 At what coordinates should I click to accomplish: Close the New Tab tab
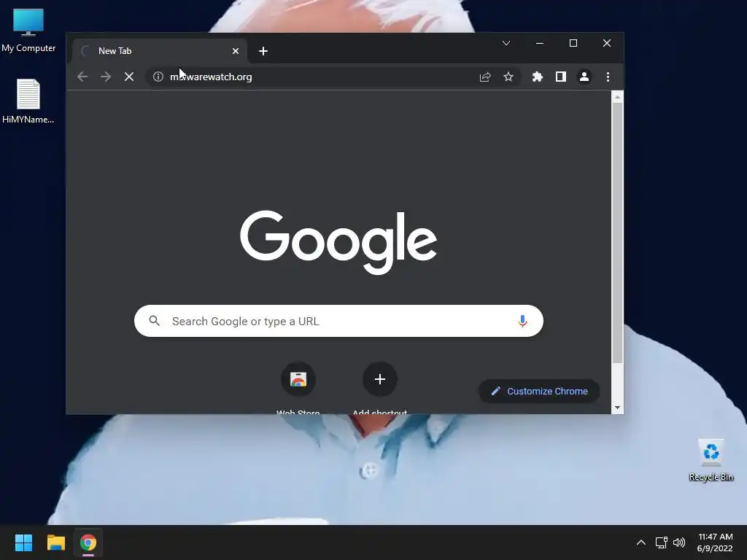(236, 51)
